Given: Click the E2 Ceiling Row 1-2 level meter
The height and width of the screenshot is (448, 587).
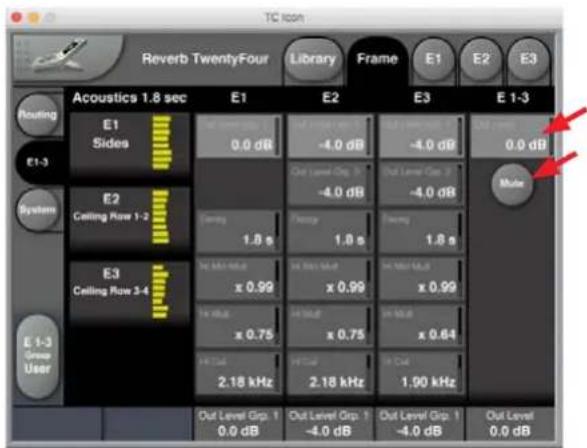Looking at the screenshot, I should [161, 217].
